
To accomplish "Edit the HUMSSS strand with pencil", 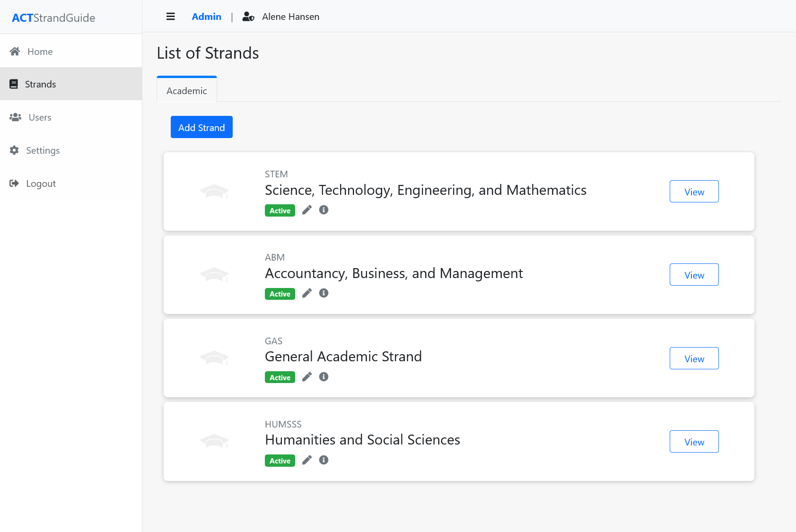I will (x=307, y=460).
